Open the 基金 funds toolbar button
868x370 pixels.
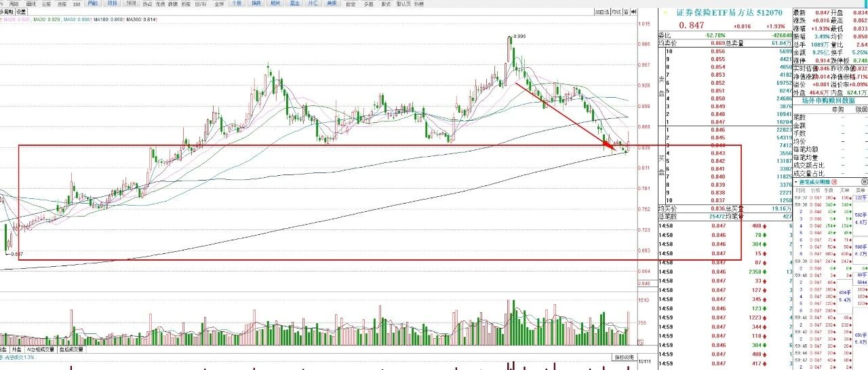click(x=295, y=3)
